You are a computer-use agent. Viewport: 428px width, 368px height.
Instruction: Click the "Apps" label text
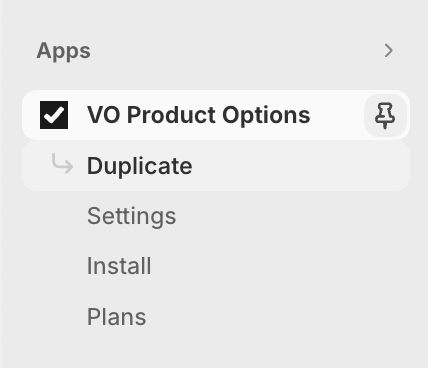click(x=63, y=51)
